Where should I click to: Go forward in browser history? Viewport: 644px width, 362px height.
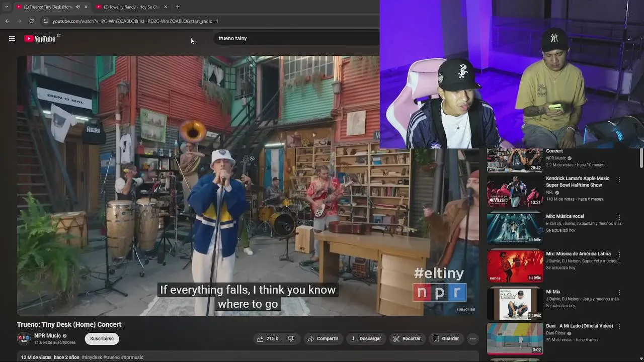pos(19,21)
